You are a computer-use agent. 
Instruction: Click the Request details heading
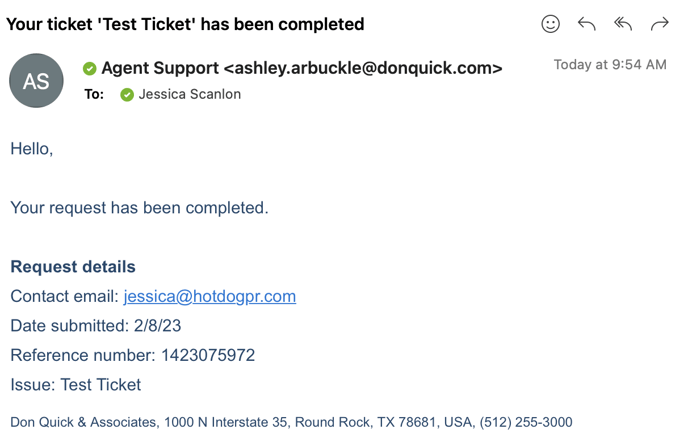pyautogui.click(x=73, y=267)
